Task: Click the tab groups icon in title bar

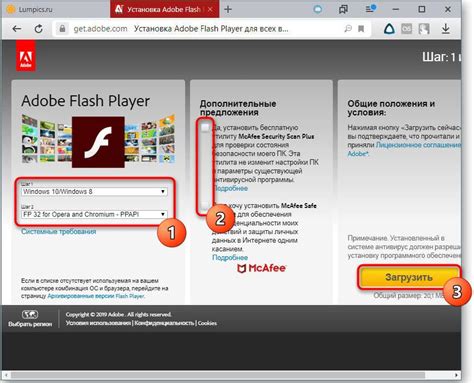Action: pyautogui.click(x=343, y=9)
